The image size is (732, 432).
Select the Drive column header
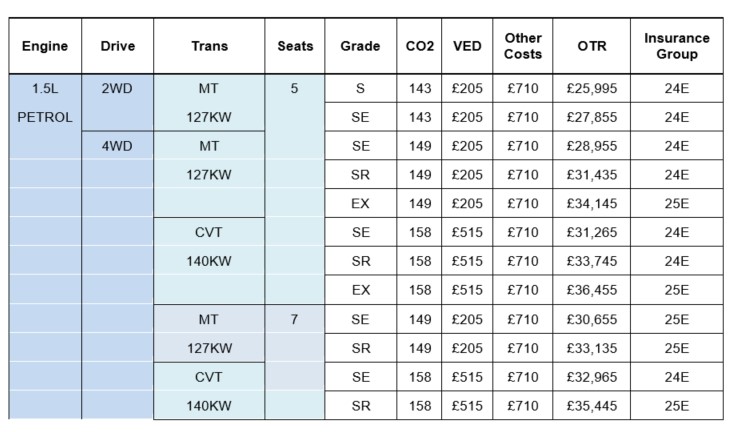117,46
